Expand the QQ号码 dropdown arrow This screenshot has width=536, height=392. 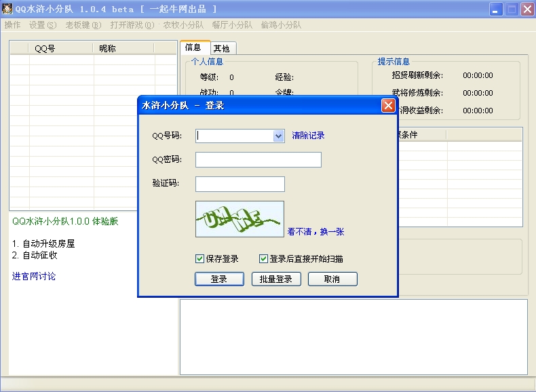tap(279, 136)
